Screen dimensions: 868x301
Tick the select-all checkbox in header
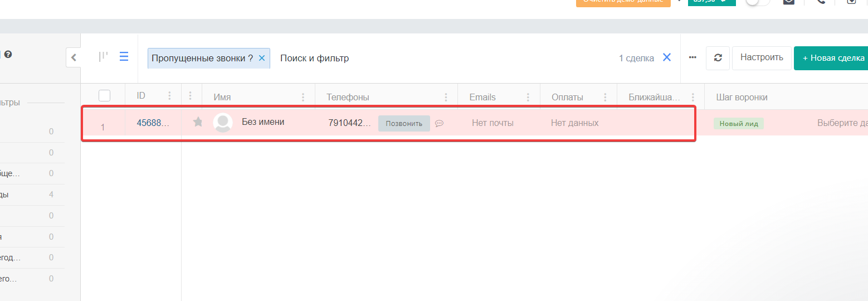[104, 96]
